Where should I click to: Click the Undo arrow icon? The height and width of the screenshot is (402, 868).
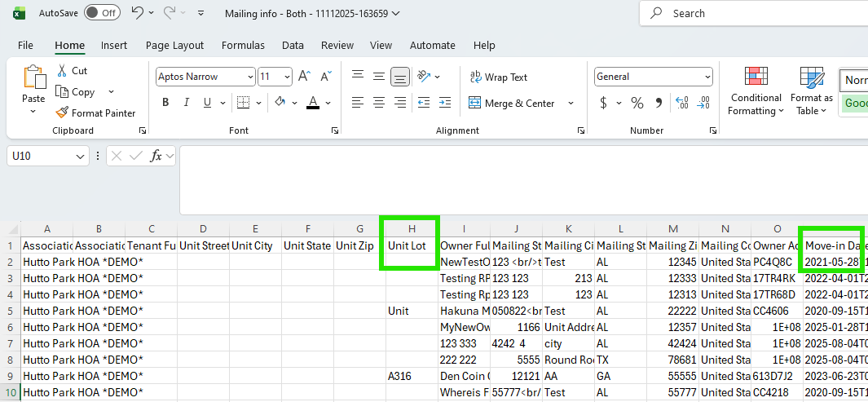coord(137,13)
